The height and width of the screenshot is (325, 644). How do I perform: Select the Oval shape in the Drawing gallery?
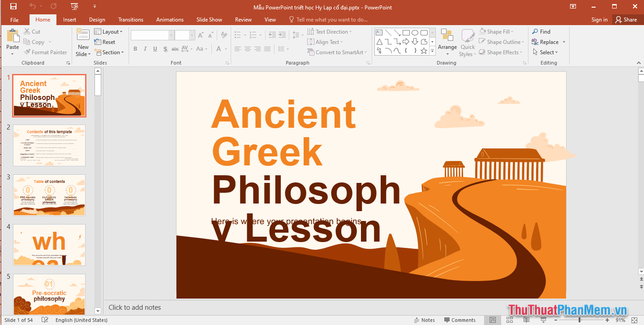click(x=415, y=32)
